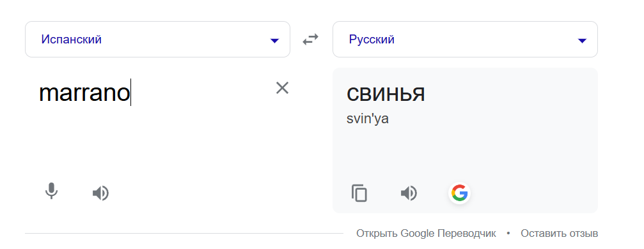Click the Русский label text

(x=372, y=40)
